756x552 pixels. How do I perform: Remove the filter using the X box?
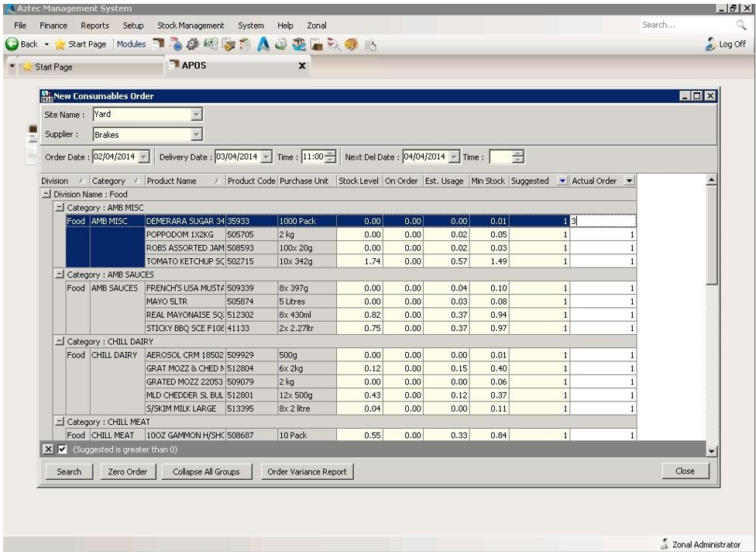click(x=47, y=450)
